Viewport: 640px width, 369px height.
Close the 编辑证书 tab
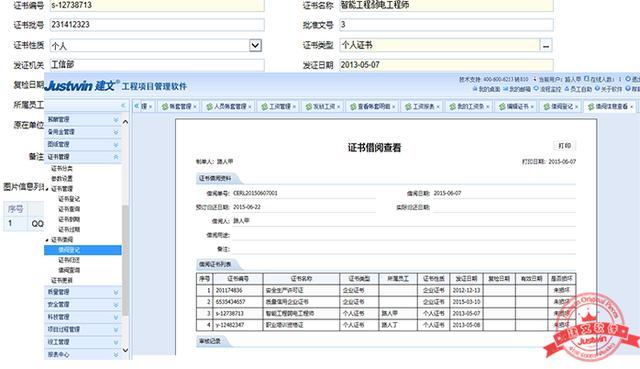click(532, 107)
